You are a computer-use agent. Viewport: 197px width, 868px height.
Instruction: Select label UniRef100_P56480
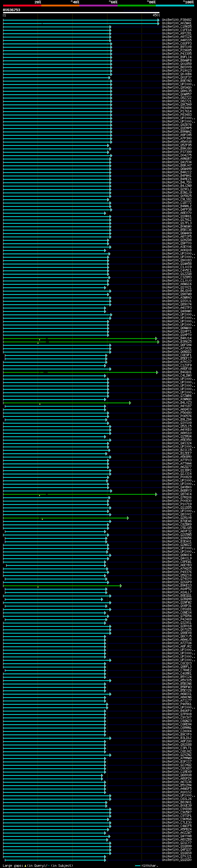coord(177,413)
